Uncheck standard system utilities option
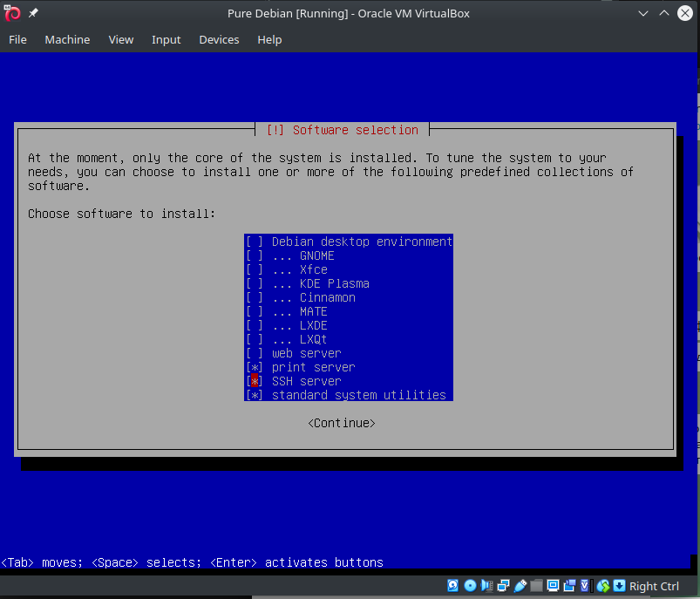This screenshot has height=599, width=700. (x=255, y=395)
